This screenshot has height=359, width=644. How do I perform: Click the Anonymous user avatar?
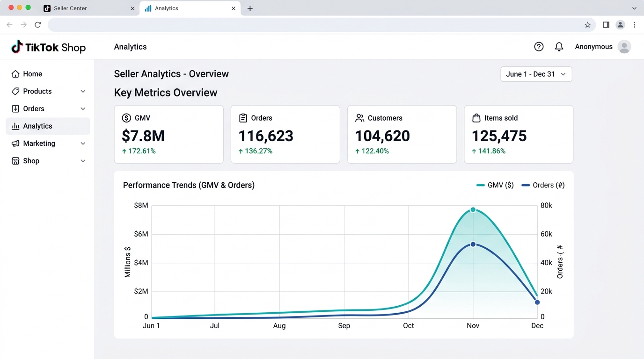(624, 47)
